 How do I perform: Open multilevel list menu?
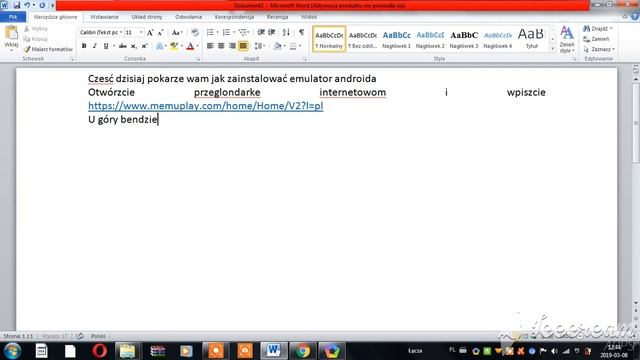click(244, 32)
